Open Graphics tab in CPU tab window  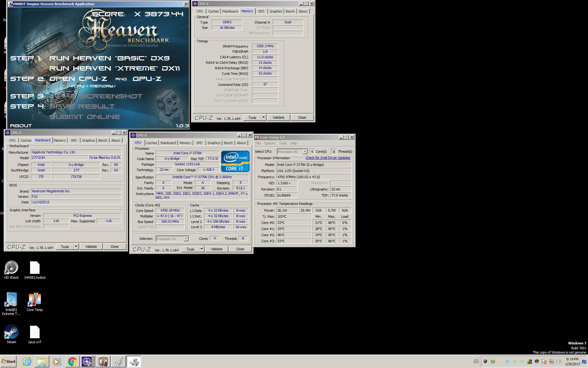[x=214, y=143]
